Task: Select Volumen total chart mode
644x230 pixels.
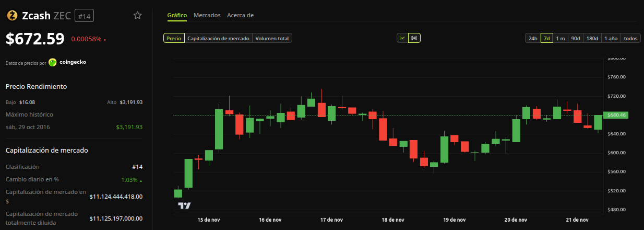Action: (272, 38)
